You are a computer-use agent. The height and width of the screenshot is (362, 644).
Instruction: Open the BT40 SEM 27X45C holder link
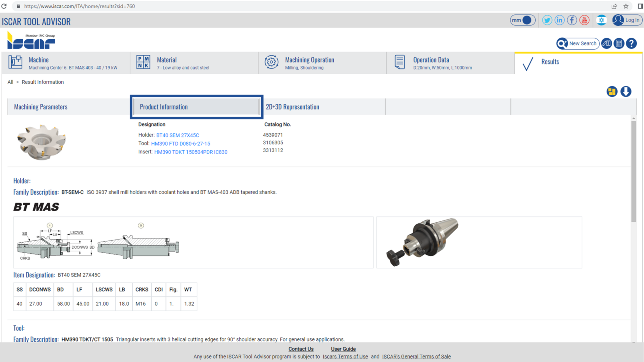tap(178, 135)
